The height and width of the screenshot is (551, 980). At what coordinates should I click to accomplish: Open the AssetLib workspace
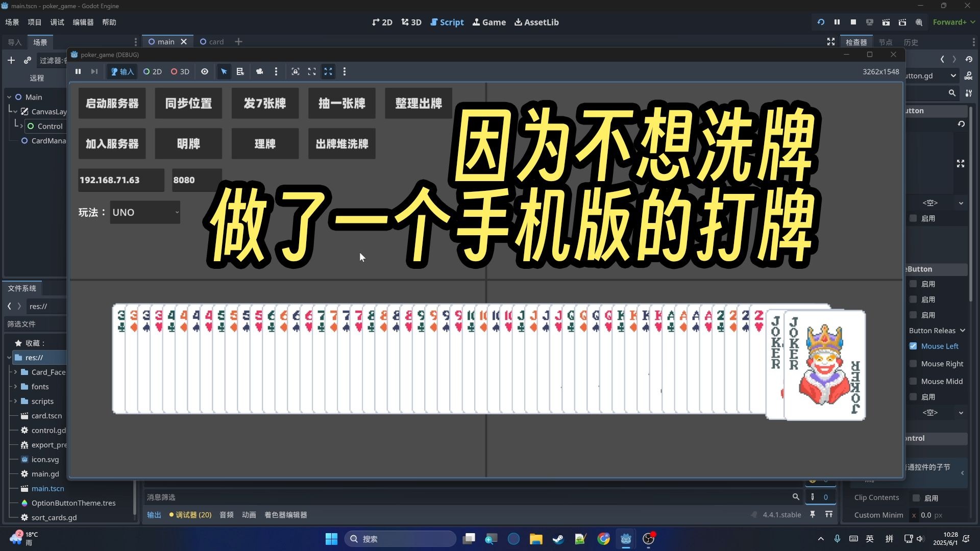pyautogui.click(x=536, y=22)
